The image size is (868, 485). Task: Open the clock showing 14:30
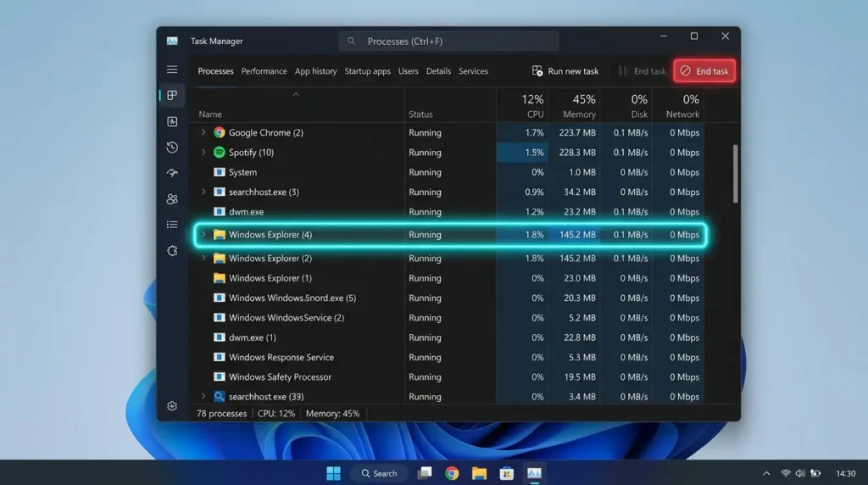click(845, 473)
